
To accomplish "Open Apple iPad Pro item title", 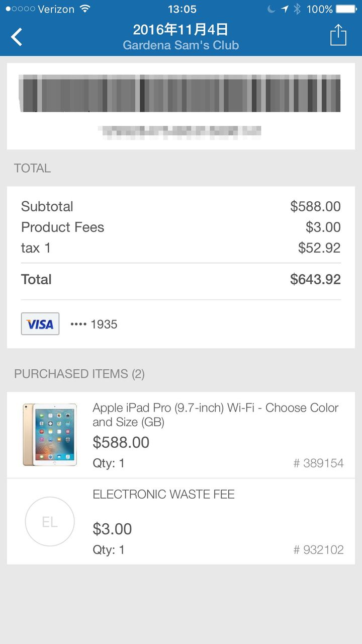I will click(216, 415).
